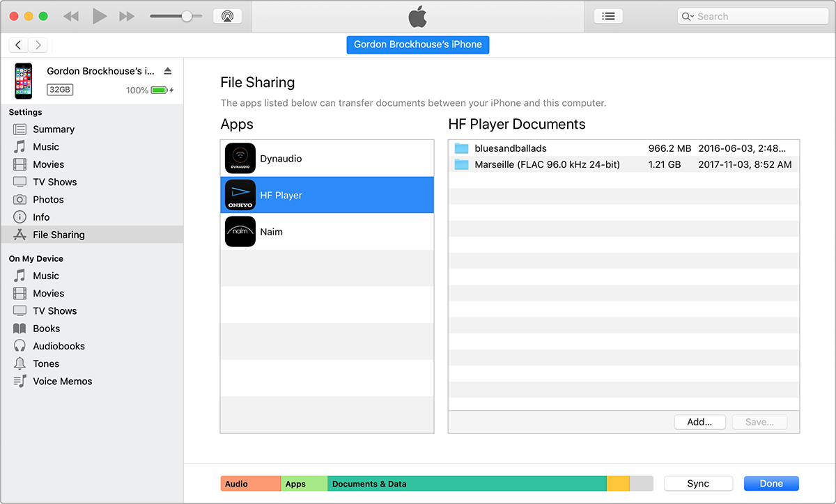Select the Dynaudio app icon

(x=240, y=159)
